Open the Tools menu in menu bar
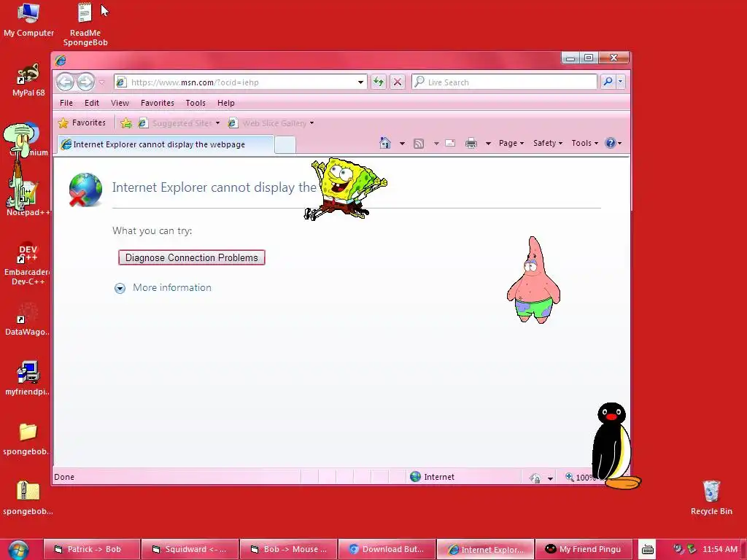 pyautogui.click(x=196, y=103)
